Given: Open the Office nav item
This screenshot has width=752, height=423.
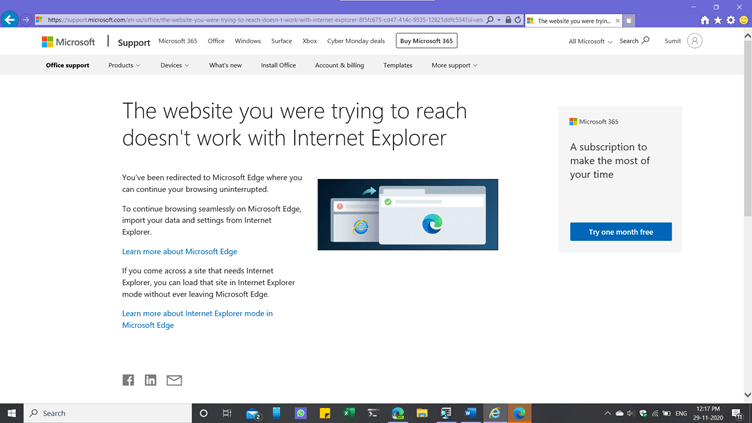Looking at the screenshot, I should pos(216,41).
